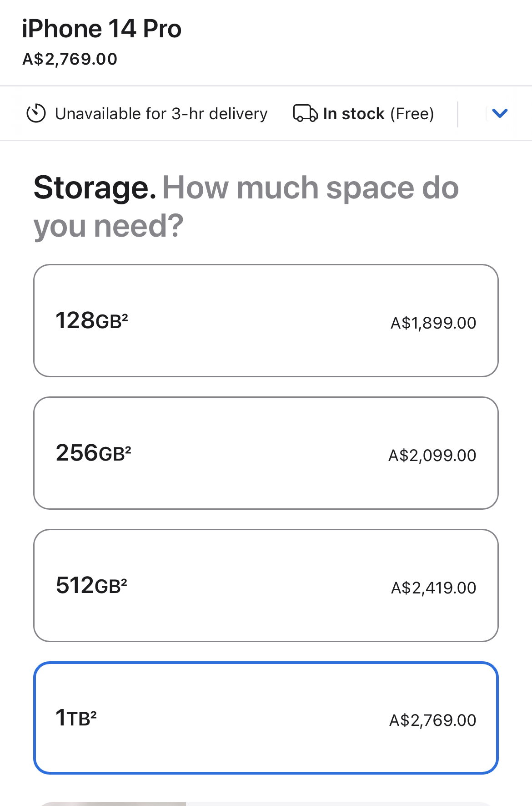Viewport: 532px width, 806px height.
Task: Click the delivery truck icon
Action: [x=305, y=113]
